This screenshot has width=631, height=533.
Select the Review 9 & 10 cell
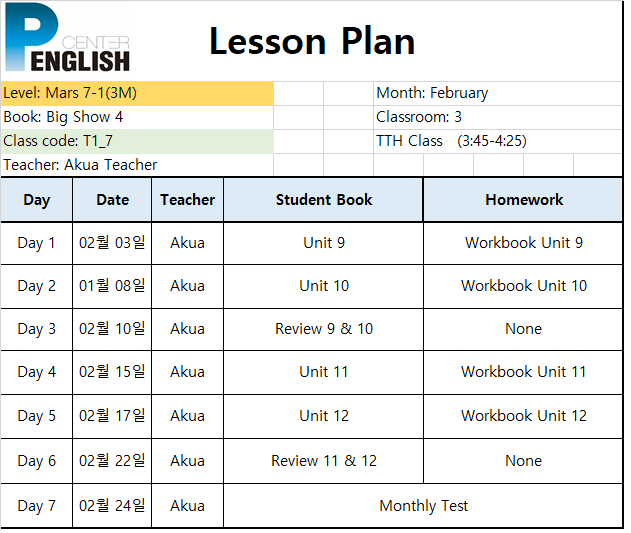324,329
